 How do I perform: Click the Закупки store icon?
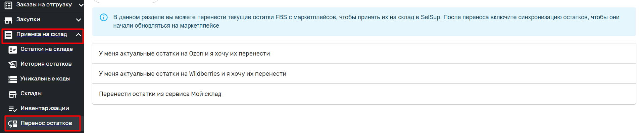[8, 20]
